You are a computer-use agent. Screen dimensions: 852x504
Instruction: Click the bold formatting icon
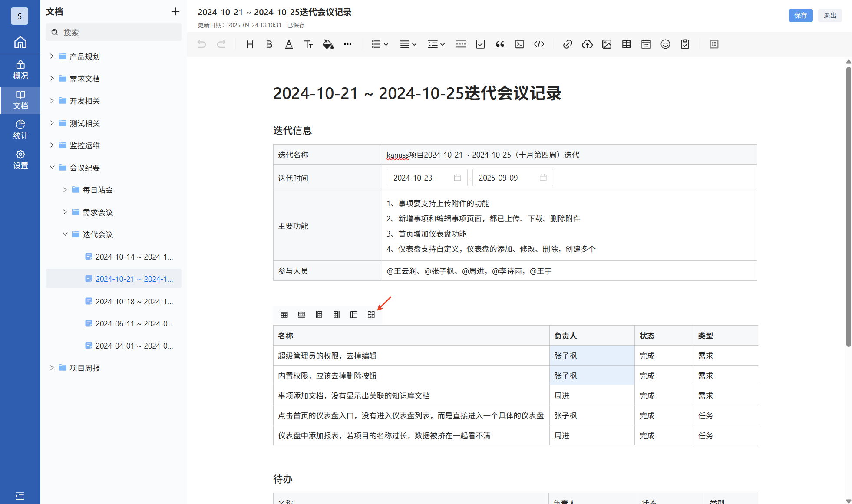tap(269, 44)
